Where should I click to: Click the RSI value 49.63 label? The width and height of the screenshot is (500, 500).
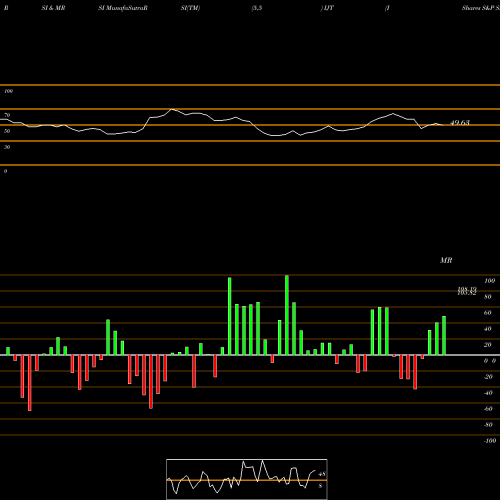click(x=460, y=123)
